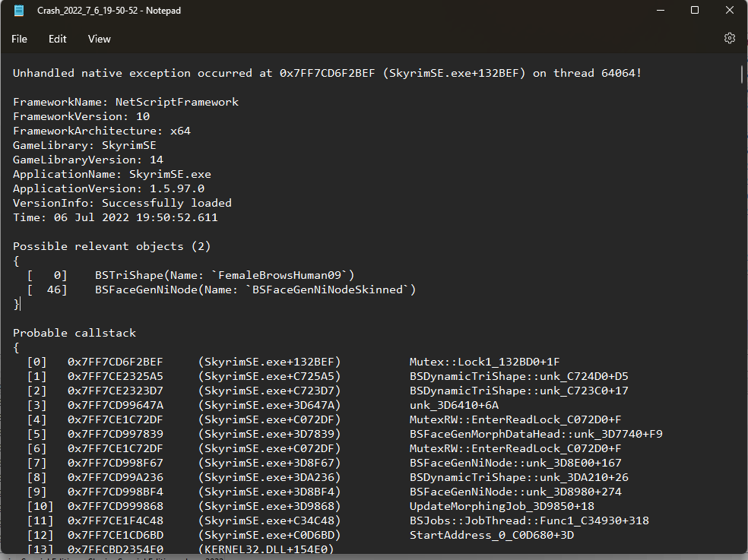The image size is (748, 560).
Task: Click the 'Time: 06 Jul 2022' line
Action: tap(116, 217)
